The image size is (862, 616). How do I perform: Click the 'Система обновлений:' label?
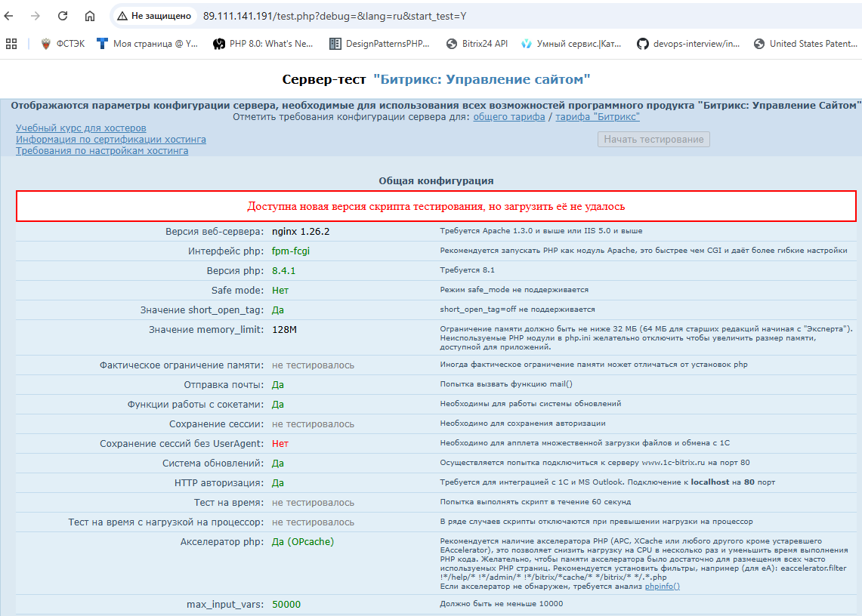pos(213,464)
